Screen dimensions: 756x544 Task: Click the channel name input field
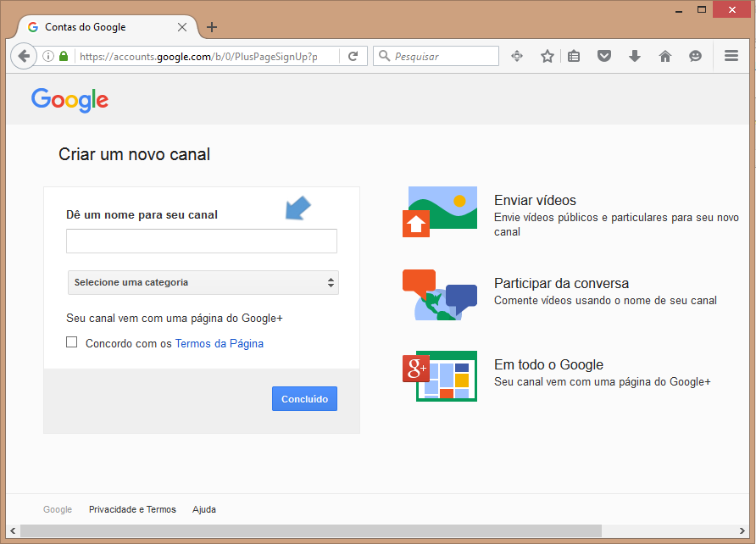tap(202, 241)
